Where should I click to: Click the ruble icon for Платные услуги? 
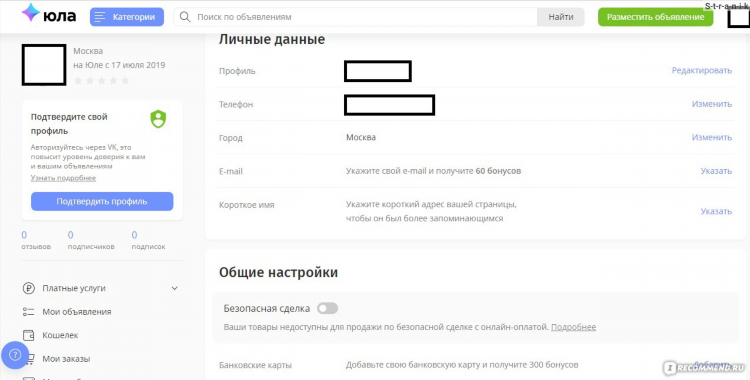pyautogui.click(x=29, y=289)
